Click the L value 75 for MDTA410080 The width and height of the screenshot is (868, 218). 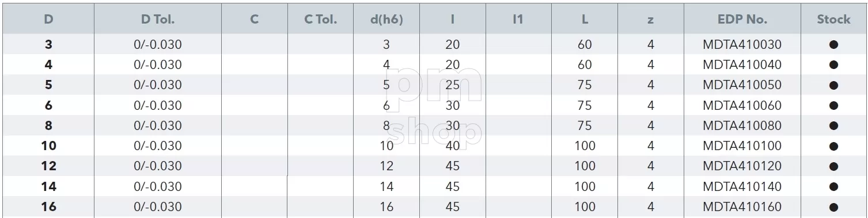tap(585, 126)
